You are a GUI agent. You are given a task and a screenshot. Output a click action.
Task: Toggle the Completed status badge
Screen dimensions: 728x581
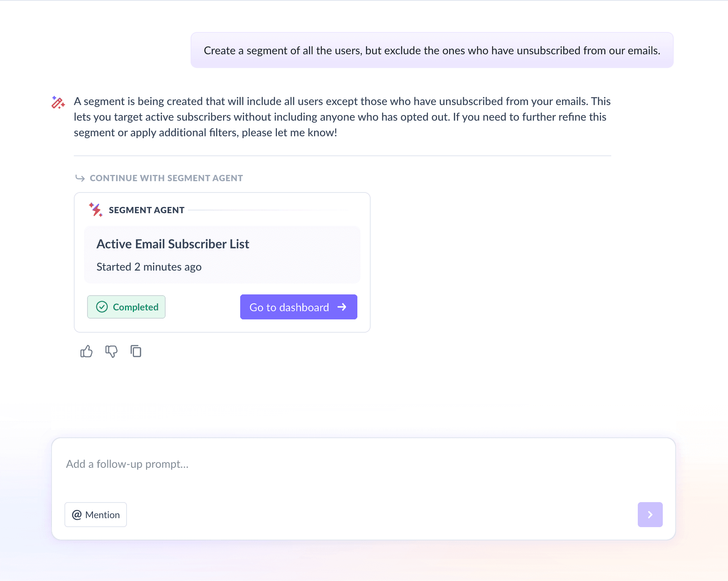126,307
